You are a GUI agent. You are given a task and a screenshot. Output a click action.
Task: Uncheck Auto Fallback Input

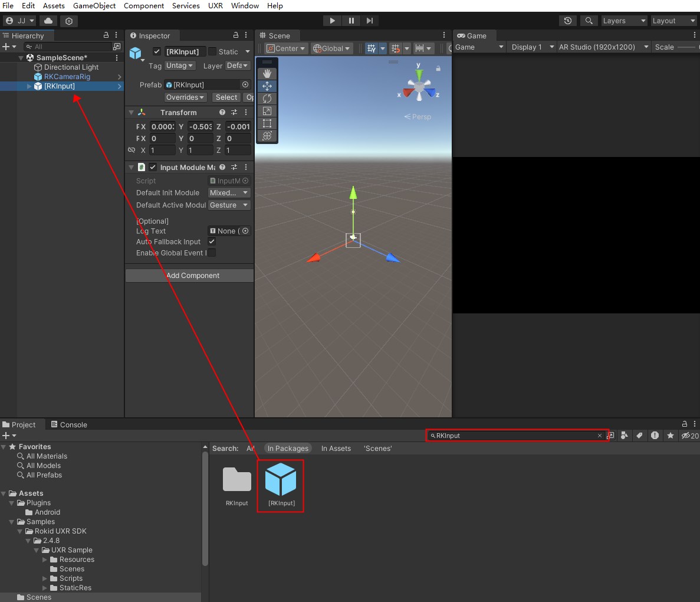click(x=211, y=241)
